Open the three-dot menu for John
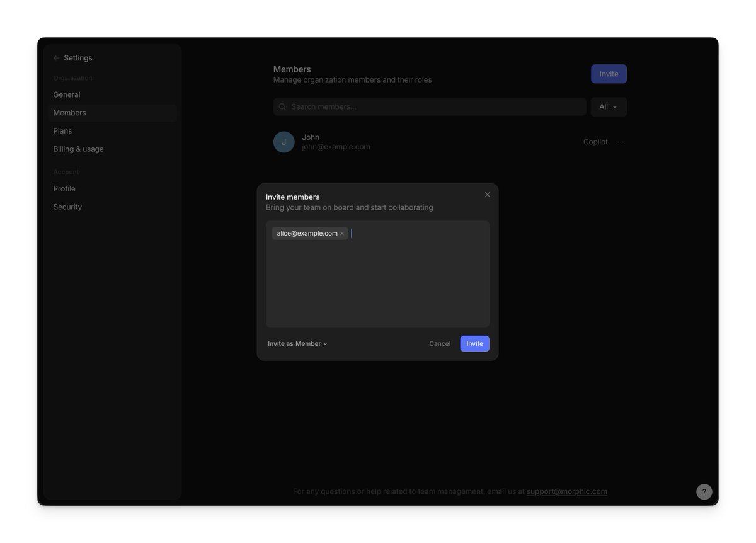The width and height of the screenshot is (756, 543). click(x=621, y=142)
